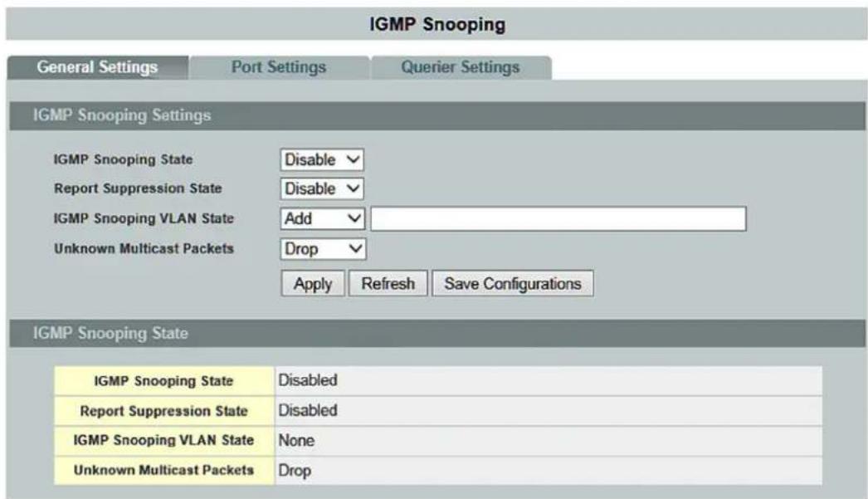
Task: Select the Report Suppression State table row header
Action: (163, 411)
